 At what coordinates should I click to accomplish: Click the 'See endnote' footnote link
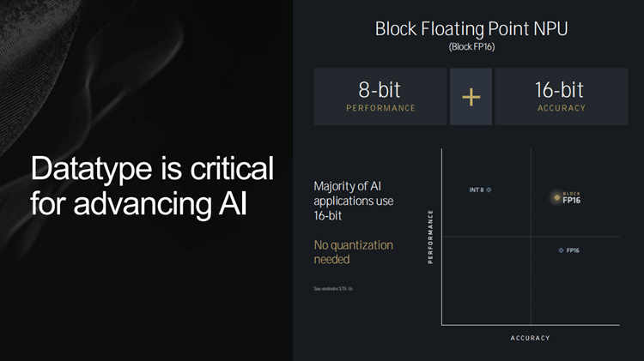(333, 288)
